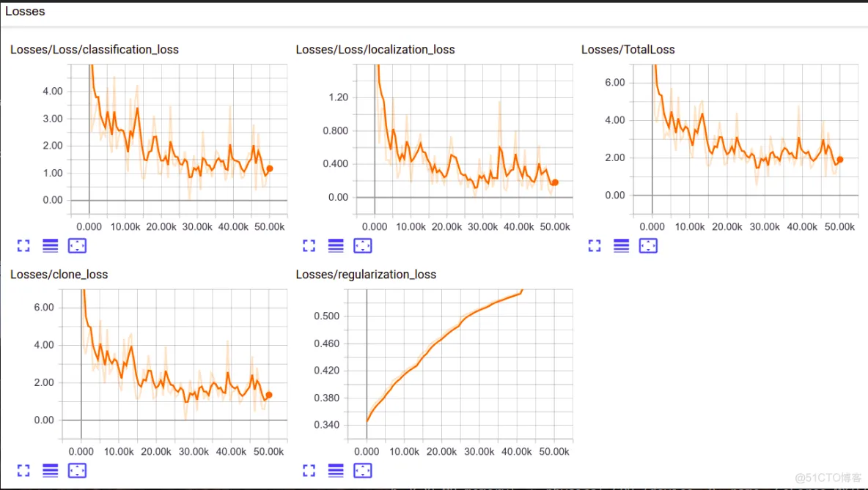Click the Losses/regularization_loss chart title
This screenshot has width=868, height=490.
[366, 275]
